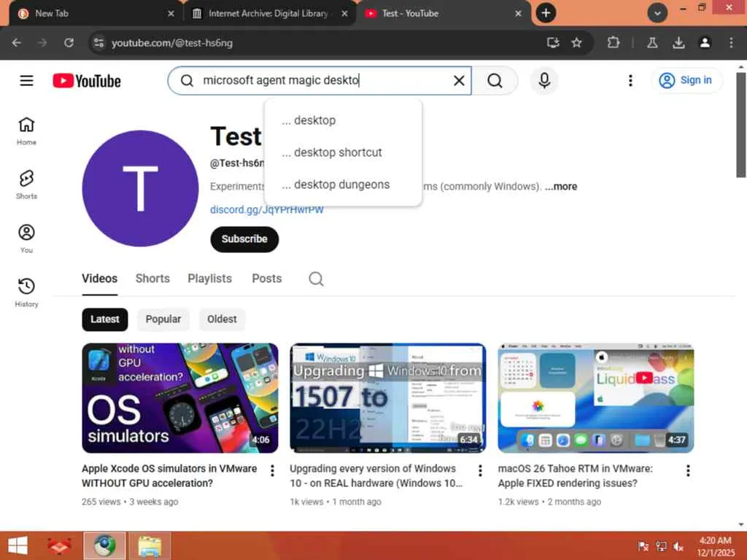The height and width of the screenshot is (560, 747).
Task: Play the OS simulators video thumbnail
Action: (x=180, y=398)
